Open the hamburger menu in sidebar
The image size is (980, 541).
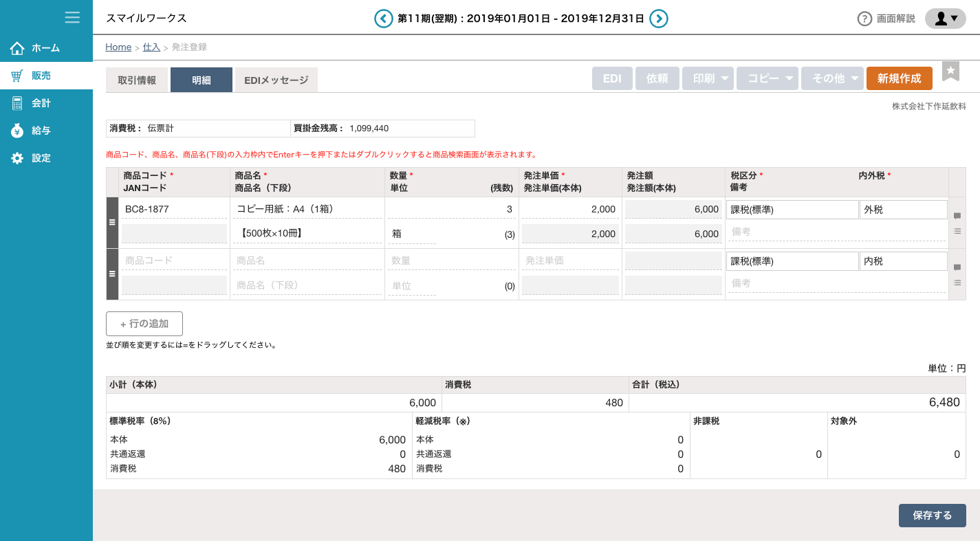pos(72,17)
